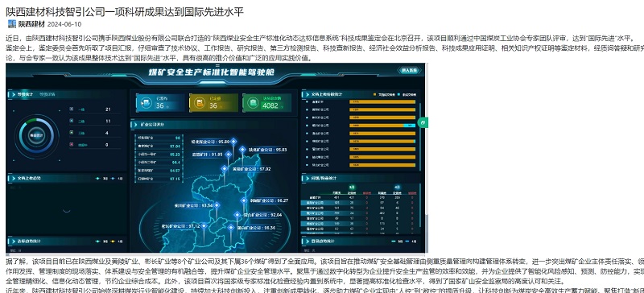Toggle 4月 legend in 达标趋势统计 panel
Screen dimensions: 644x293
coord(116,241)
